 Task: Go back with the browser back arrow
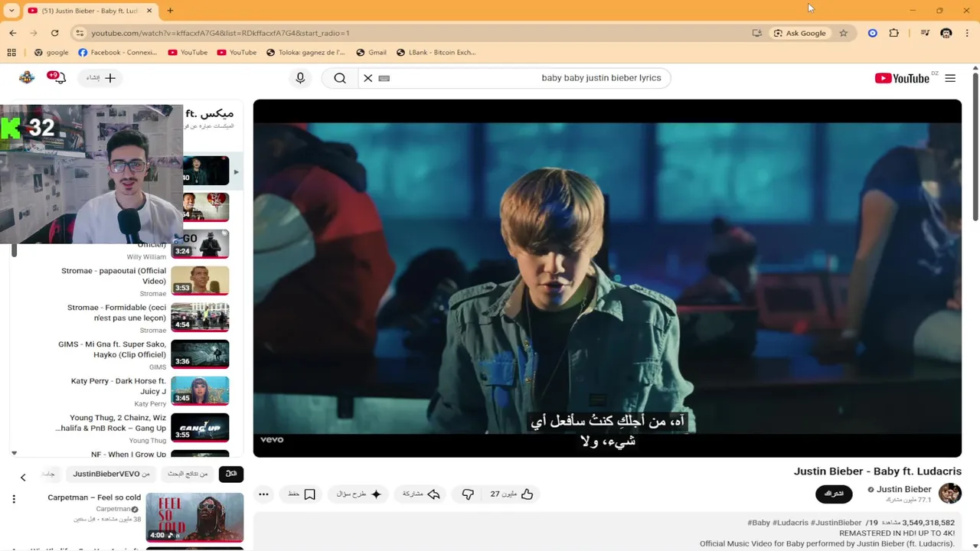click(x=13, y=33)
